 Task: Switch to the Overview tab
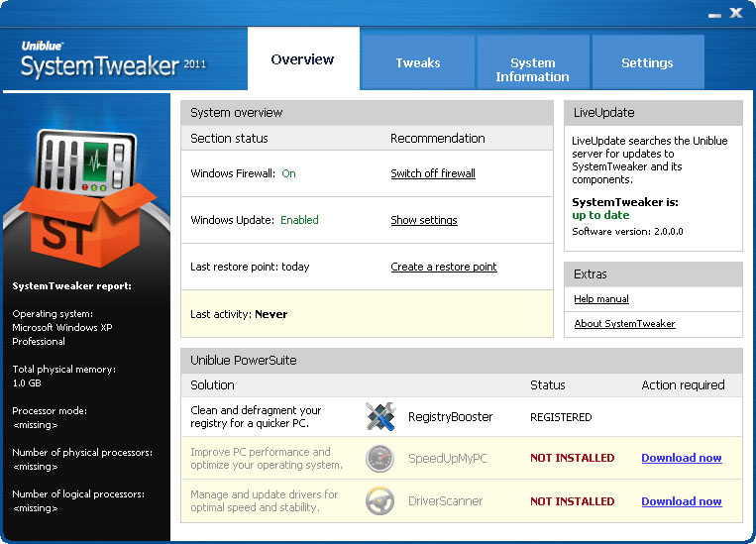tap(303, 58)
